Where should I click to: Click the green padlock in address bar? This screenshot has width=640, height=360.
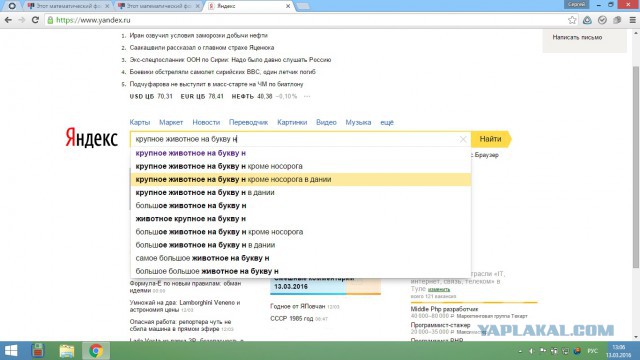[50, 20]
